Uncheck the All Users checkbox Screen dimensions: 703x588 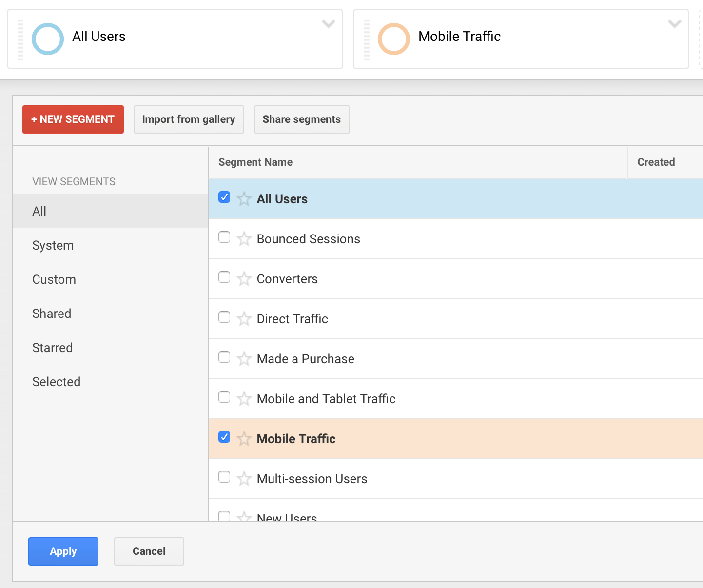(x=224, y=197)
